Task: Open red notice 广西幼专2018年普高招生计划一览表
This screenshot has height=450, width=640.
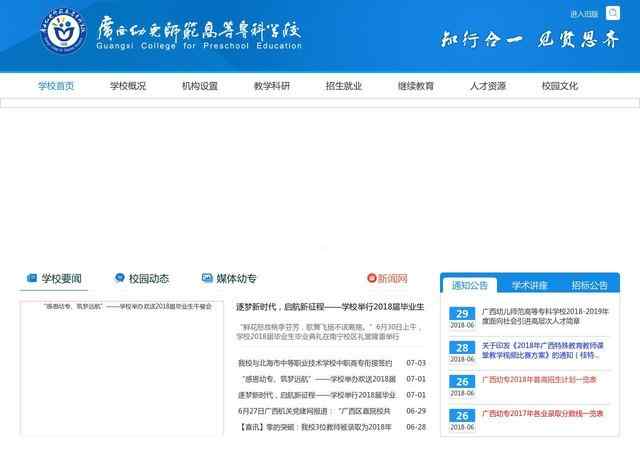Action: [539, 380]
